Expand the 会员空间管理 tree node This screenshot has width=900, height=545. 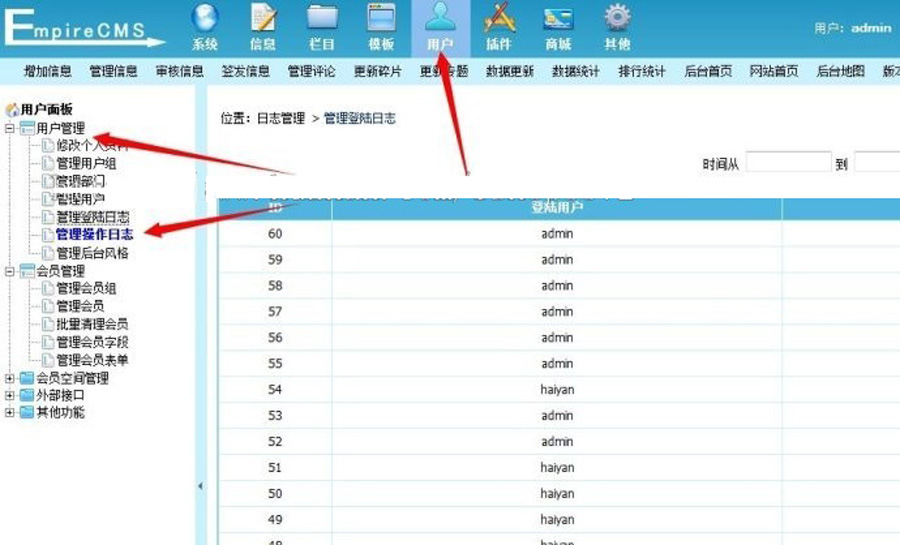[x=10, y=379]
